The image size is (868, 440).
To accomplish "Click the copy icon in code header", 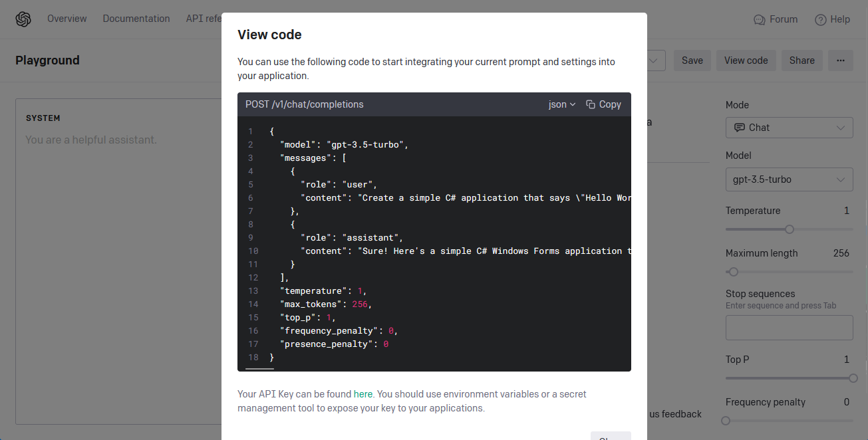I will (591, 104).
